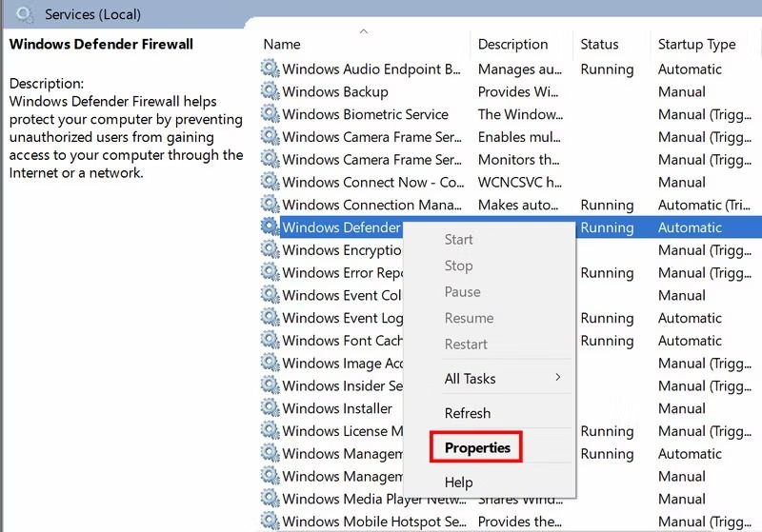Click the Description column header
Screen dimensions: 762x532
512,44
